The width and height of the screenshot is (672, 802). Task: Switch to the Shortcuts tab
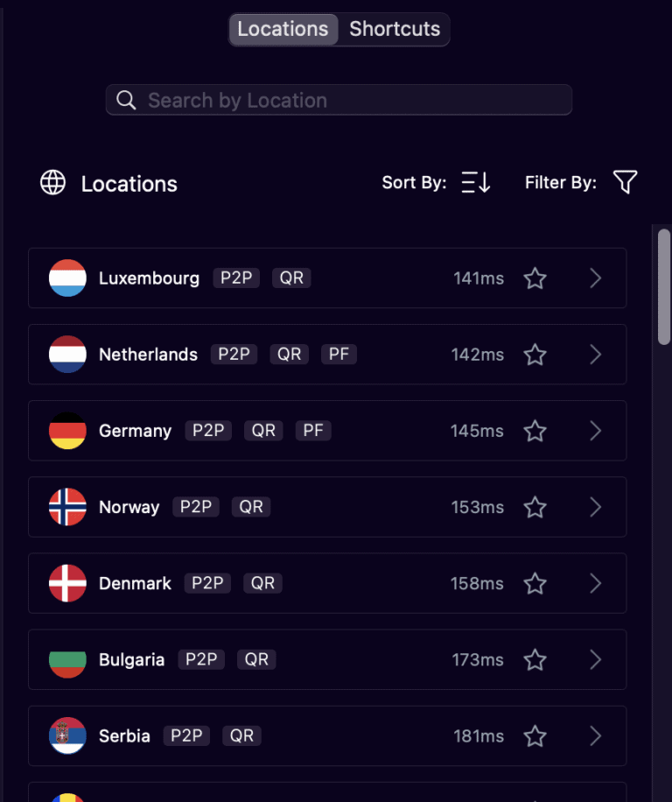pos(395,29)
